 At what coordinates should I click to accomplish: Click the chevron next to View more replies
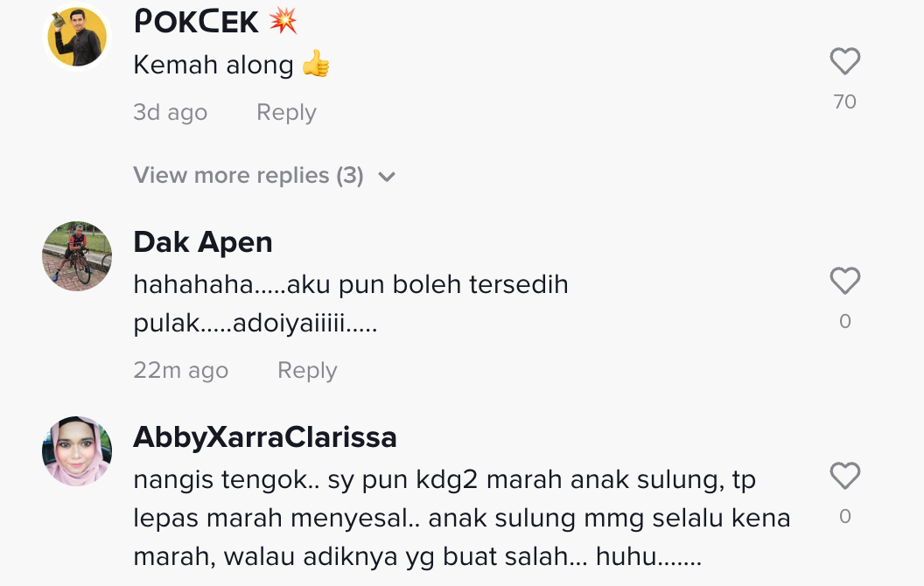(387, 177)
